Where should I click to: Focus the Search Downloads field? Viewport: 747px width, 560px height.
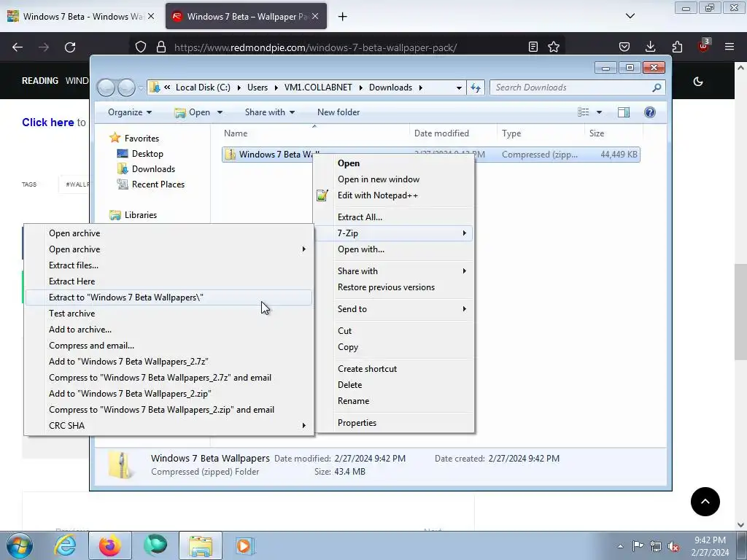(x=572, y=87)
